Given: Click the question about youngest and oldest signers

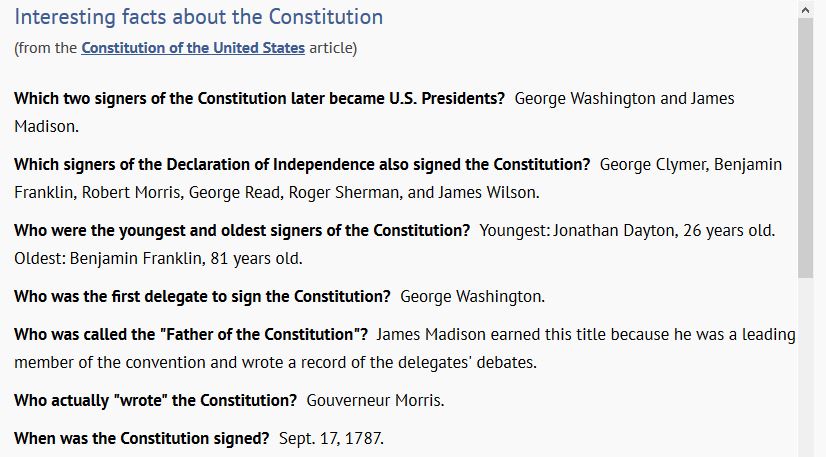Looking at the screenshot, I should click(x=242, y=231).
